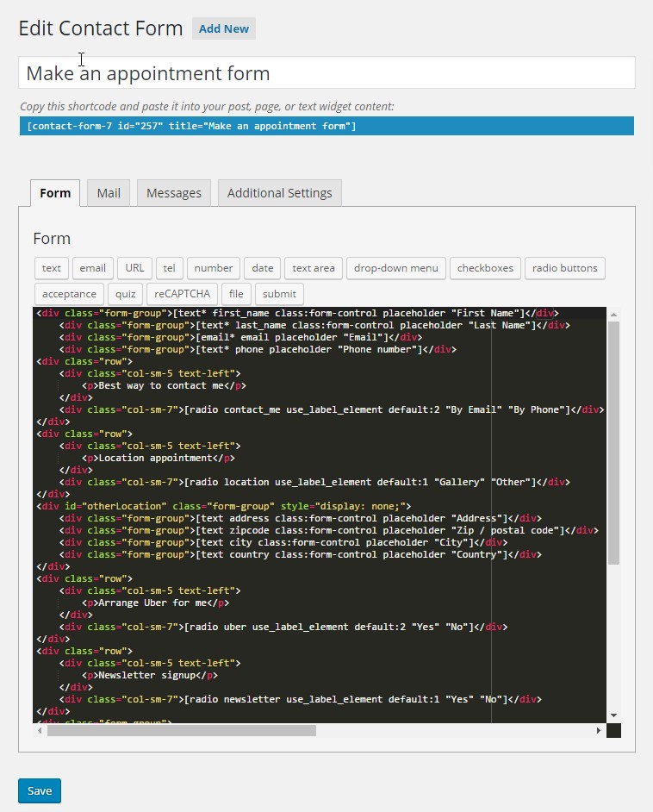Insert a reCAPTCHA tag

click(182, 294)
